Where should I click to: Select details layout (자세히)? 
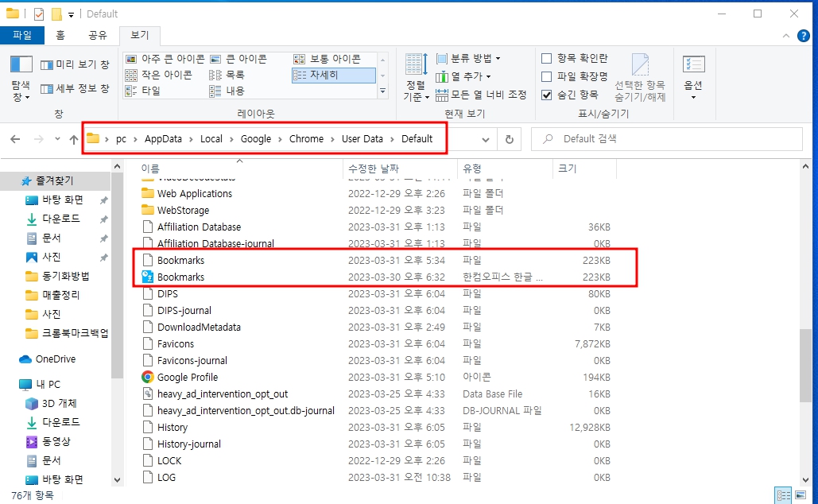coord(333,76)
